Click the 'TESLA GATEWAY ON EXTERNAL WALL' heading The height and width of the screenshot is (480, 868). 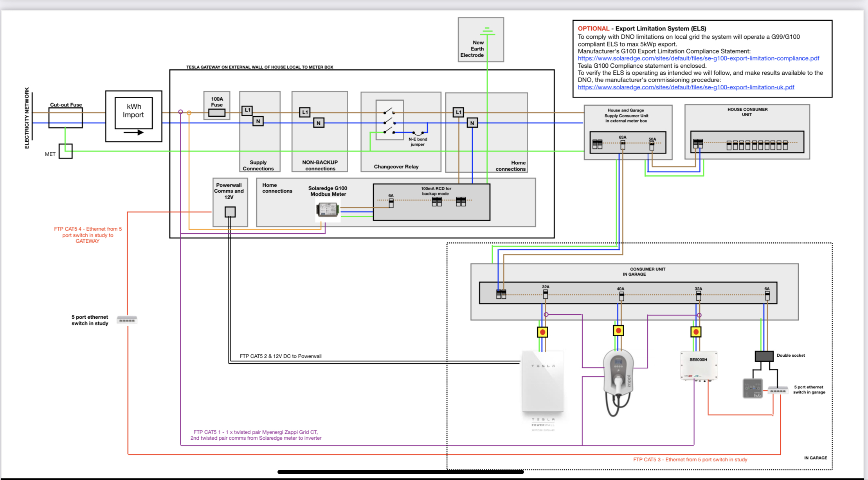(260, 67)
